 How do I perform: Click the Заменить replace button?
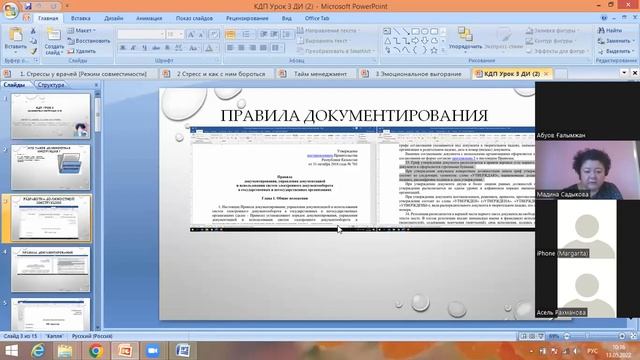coord(616,41)
